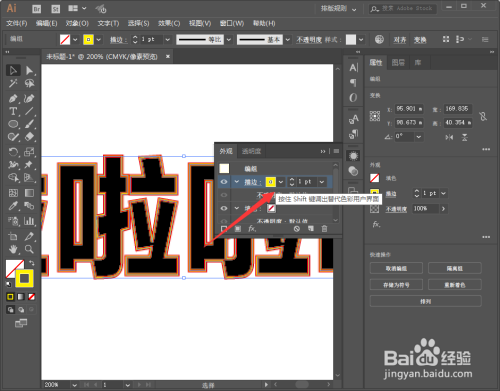Select the Column Graph tool

tap(29, 221)
